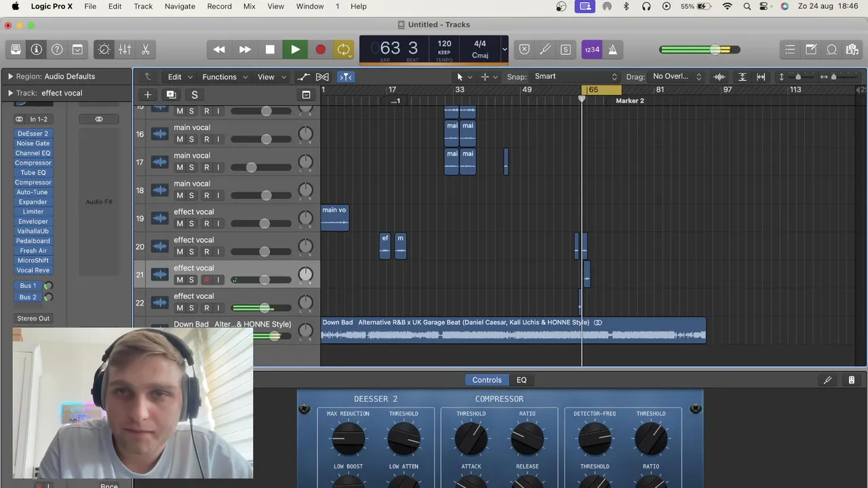
Task: Open Channel EQ plugin slot
Action: pyautogui.click(x=33, y=153)
